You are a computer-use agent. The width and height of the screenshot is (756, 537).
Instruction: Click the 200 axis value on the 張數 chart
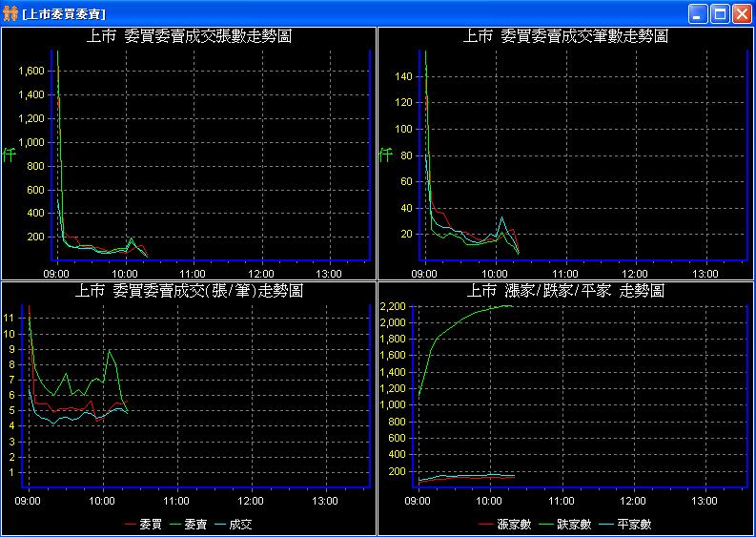36,237
